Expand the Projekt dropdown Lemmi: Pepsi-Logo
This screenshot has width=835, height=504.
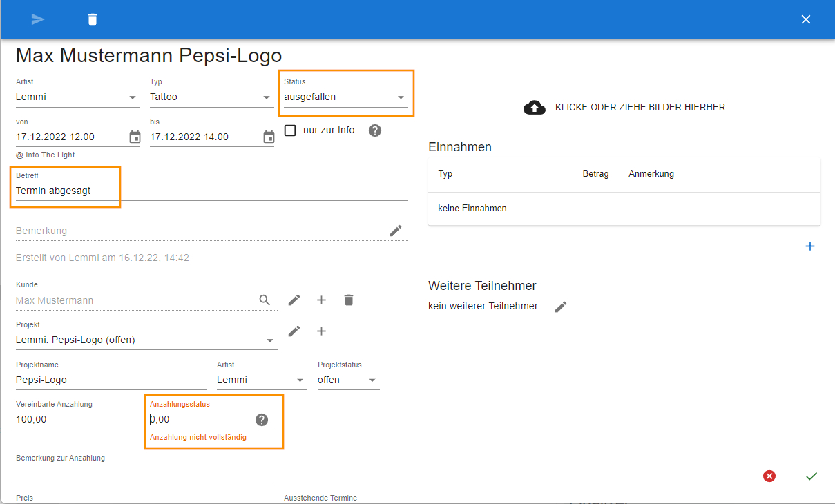[146, 340]
